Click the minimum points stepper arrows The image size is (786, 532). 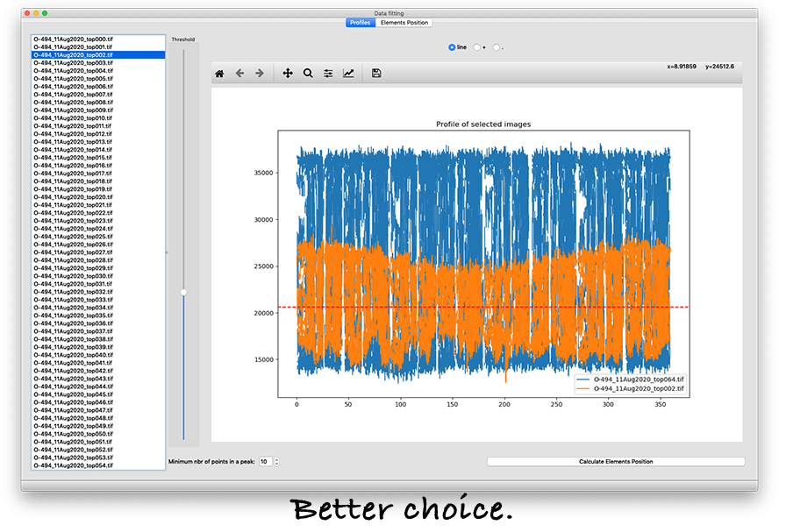[277, 462]
